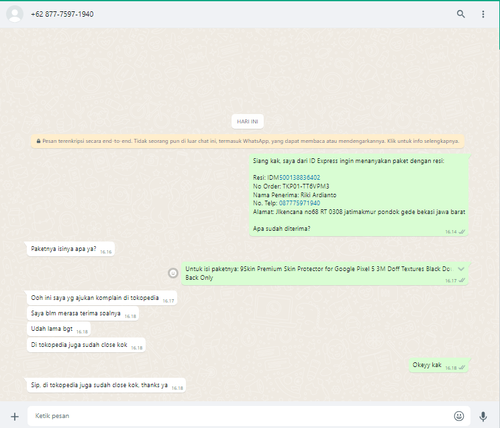500x428 pixels.
Task: Select the text "Nama Penerima: Riki Ardianto"
Action: pos(295,195)
